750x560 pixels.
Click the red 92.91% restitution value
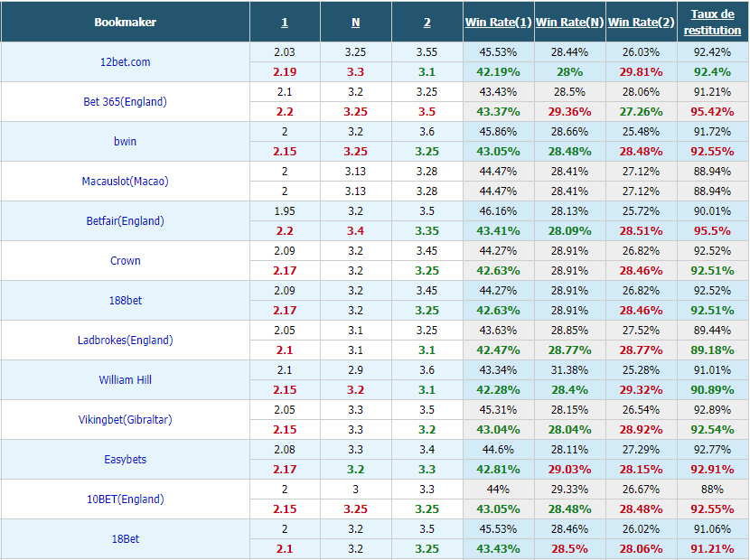click(712, 469)
